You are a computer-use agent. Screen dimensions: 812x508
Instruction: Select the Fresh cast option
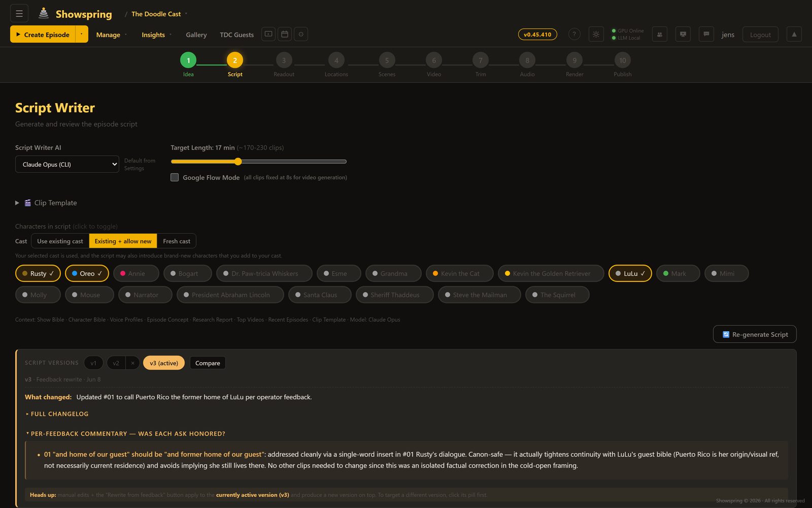(x=177, y=241)
